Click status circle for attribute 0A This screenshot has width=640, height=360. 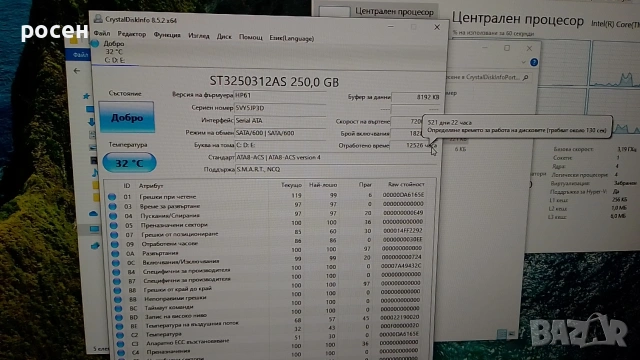(x=115, y=253)
